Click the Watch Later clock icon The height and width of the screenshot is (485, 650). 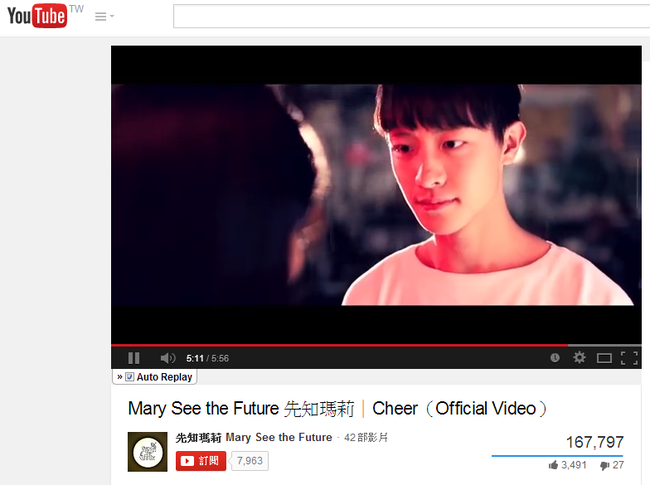coord(555,358)
